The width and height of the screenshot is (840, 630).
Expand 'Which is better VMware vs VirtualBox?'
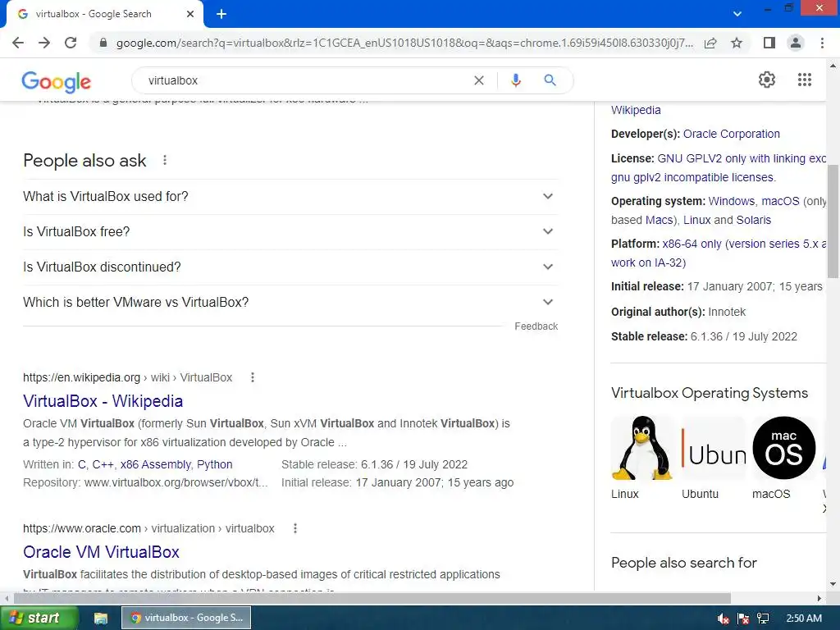click(290, 303)
